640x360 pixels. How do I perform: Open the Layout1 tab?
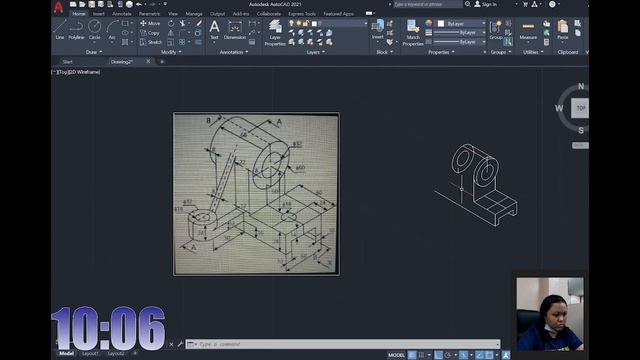point(91,353)
